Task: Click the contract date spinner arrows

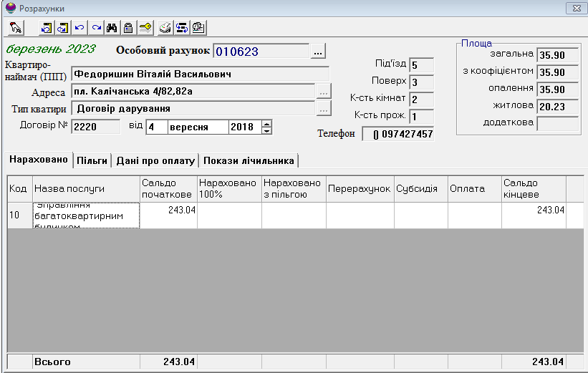Action: (267, 127)
